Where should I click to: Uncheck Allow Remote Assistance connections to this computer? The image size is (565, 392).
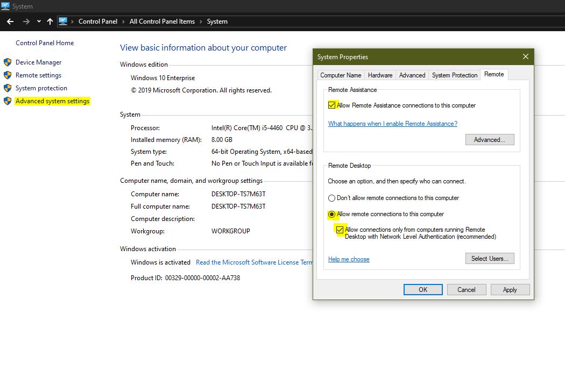pos(332,105)
